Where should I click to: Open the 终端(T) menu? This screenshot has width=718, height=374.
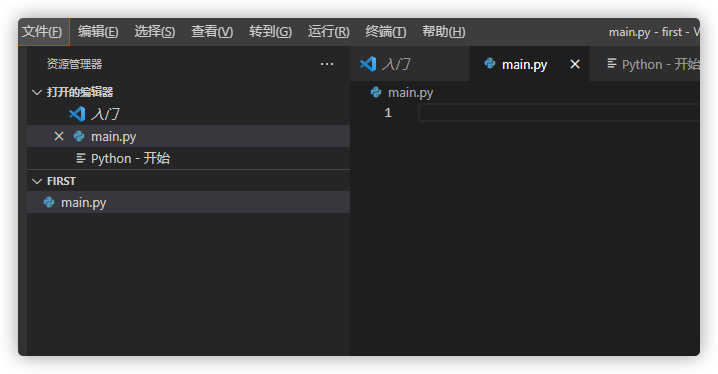[386, 32]
